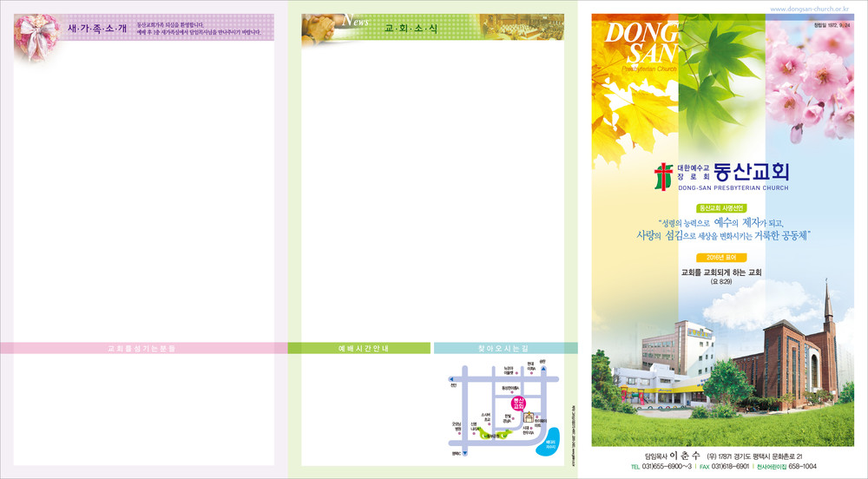Click the yellow 2016년 표어 label
Viewport: 868px width, 479px height.
click(721, 258)
